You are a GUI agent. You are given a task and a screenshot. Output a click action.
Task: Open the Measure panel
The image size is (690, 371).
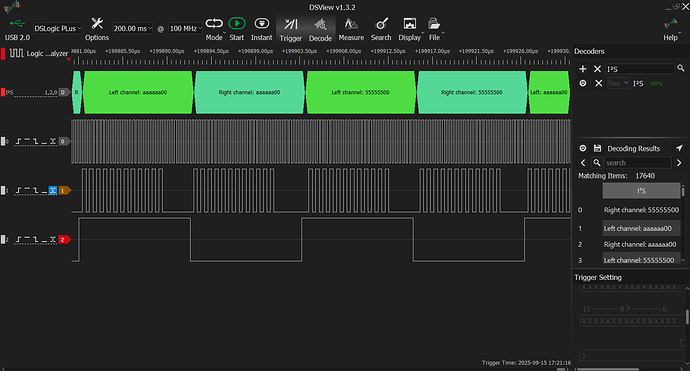351,29
